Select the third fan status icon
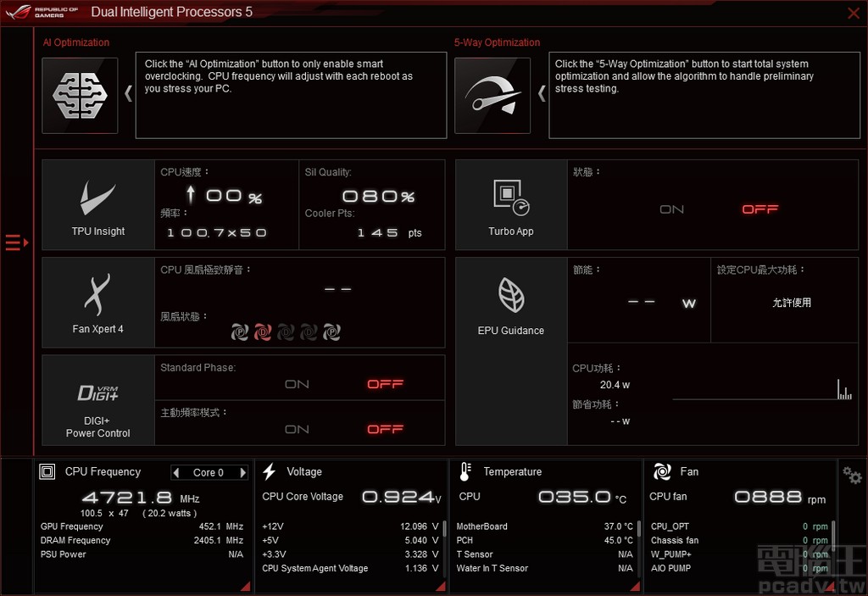The image size is (868, 596). tap(286, 331)
